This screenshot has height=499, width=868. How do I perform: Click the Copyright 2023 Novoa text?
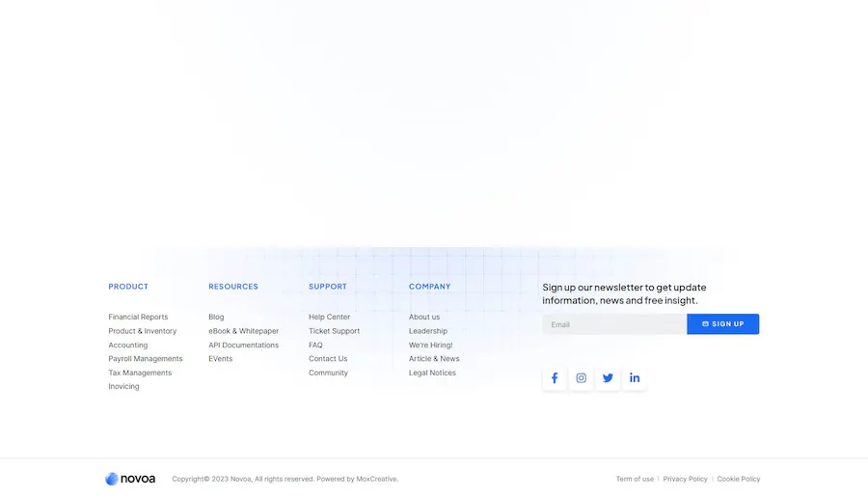(285, 479)
